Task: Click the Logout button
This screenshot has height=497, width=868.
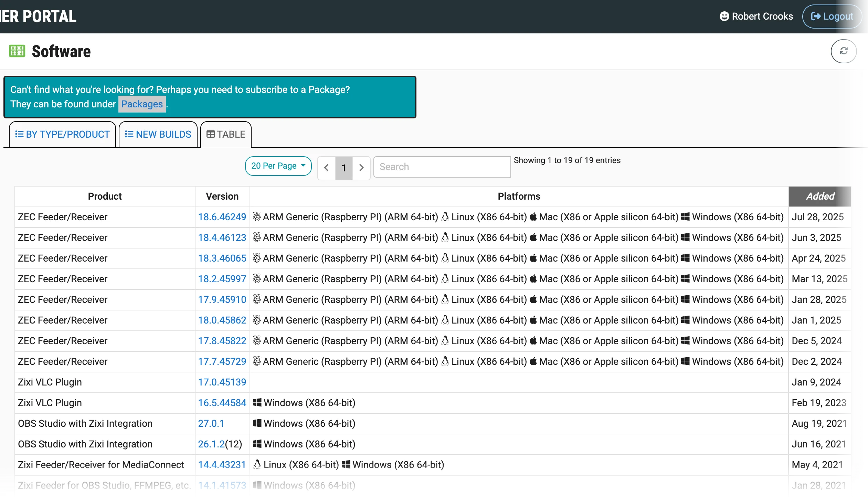Action: point(832,16)
